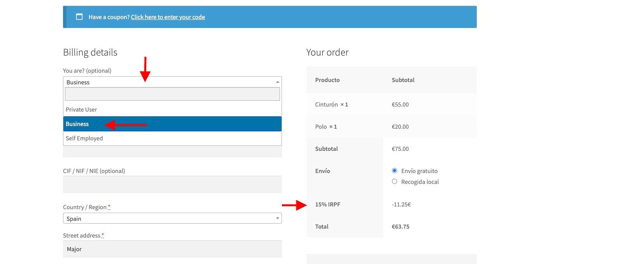The width and height of the screenshot is (644, 264).
Task: Focus the CIF / NIF / NIE field
Action: (172, 185)
